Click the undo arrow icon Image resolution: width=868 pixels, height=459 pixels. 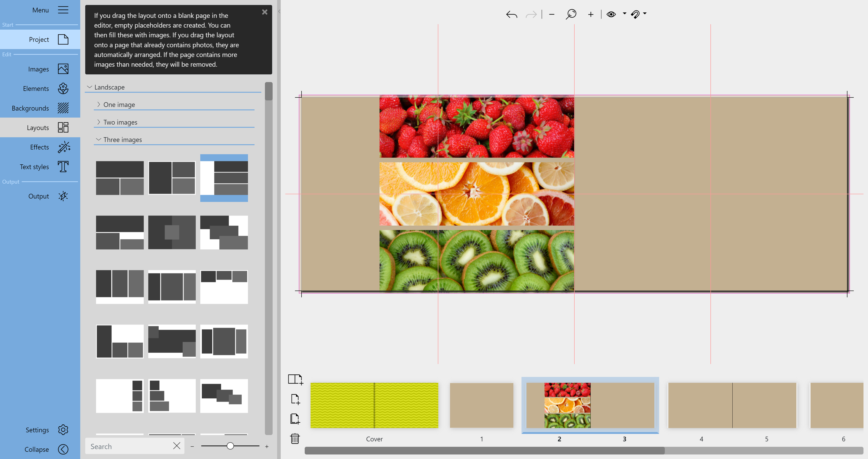pos(512,14)
